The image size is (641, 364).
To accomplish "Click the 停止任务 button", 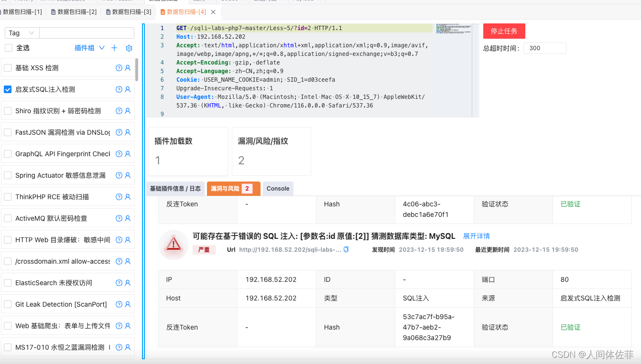I will [x=504, y=31].
